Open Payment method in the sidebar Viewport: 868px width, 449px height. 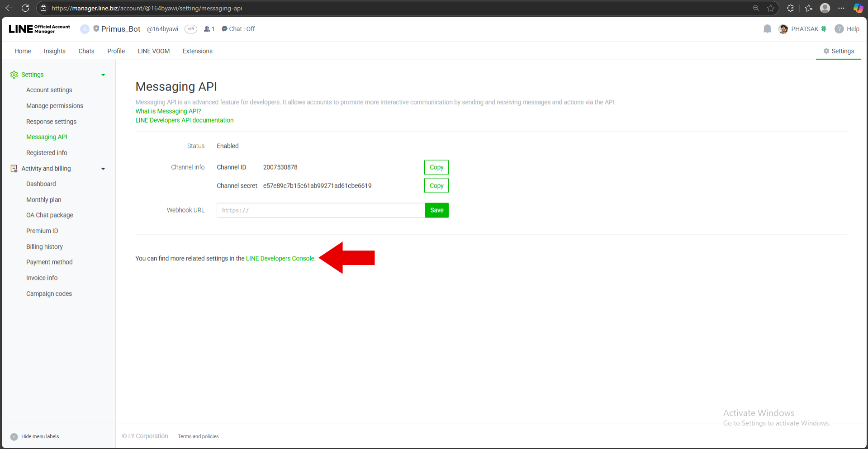49,262
